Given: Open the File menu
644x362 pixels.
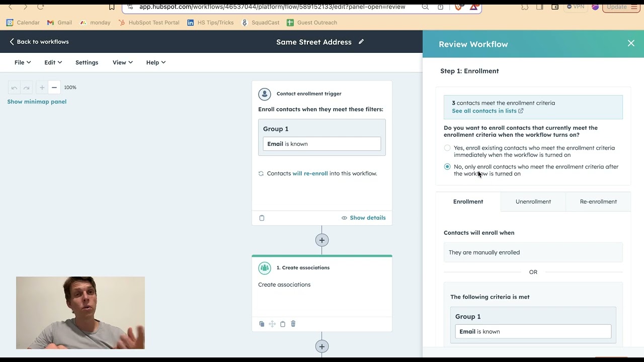Looking at the screenshot, I should click(x=23, y=62).
